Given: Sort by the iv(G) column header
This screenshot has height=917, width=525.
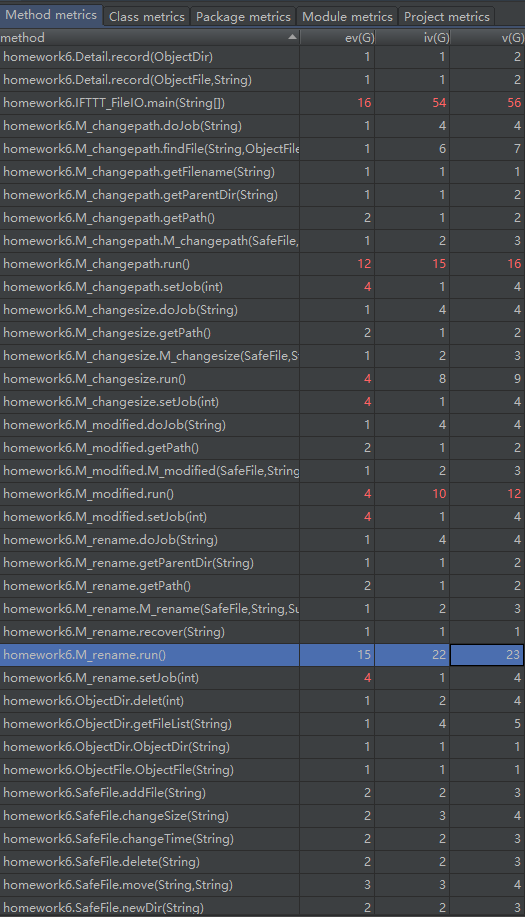Looking at the screenshot, I should point(412,37).
